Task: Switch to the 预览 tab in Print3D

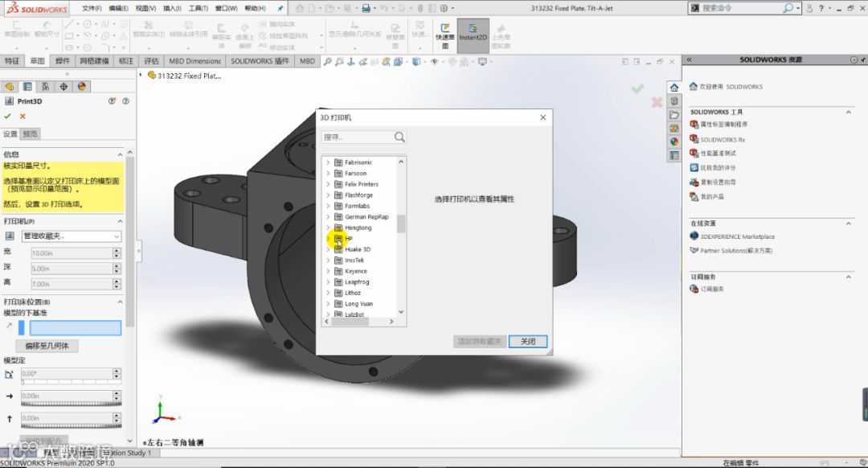Action: pos(30,133)
